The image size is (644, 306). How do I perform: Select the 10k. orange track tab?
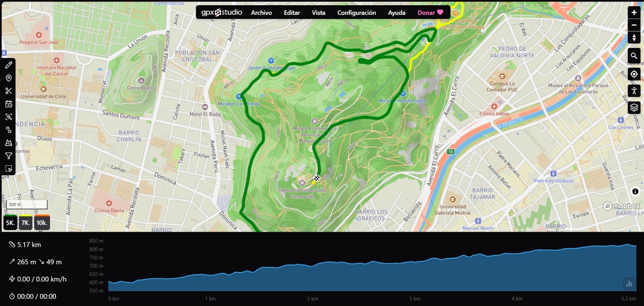42,223
